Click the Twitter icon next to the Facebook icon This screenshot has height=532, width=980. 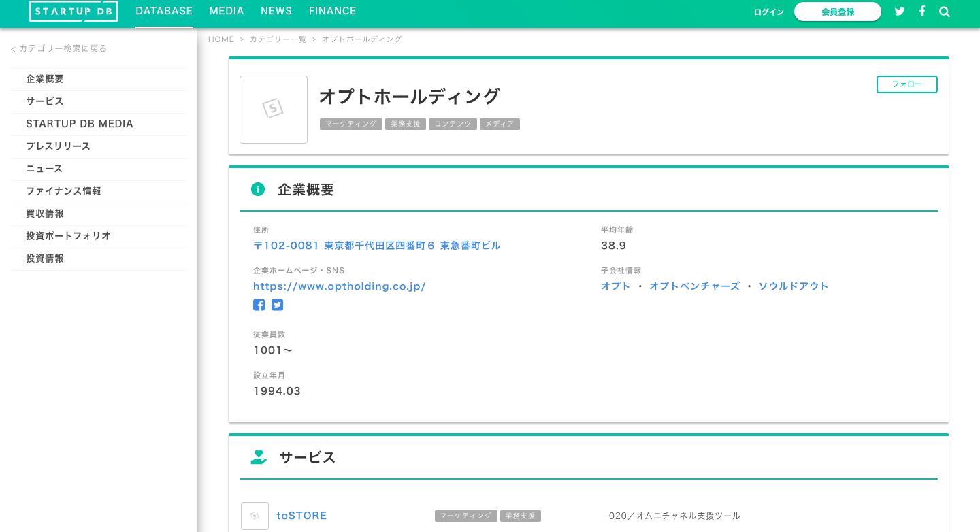pyautogui.click(x=277, y=305)
